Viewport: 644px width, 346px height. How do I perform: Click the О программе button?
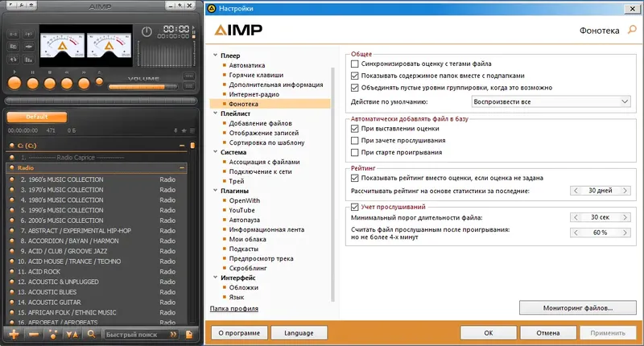coord(239,333)
